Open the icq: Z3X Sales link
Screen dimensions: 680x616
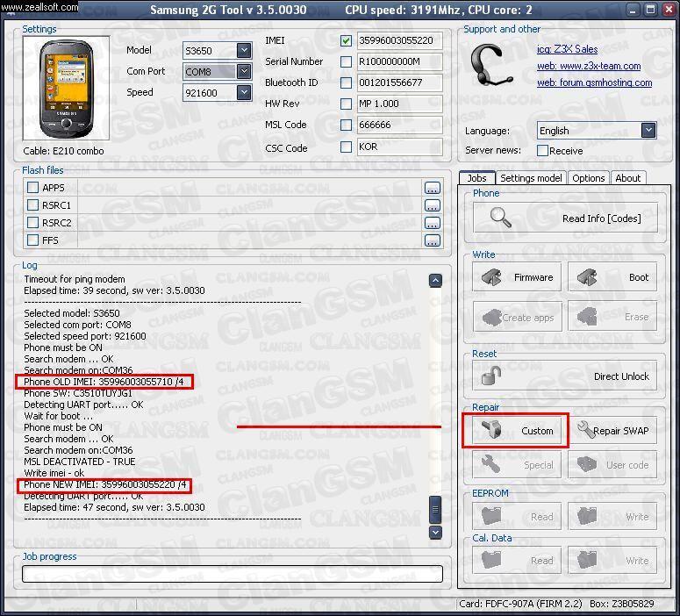click(x=567, y=49)
